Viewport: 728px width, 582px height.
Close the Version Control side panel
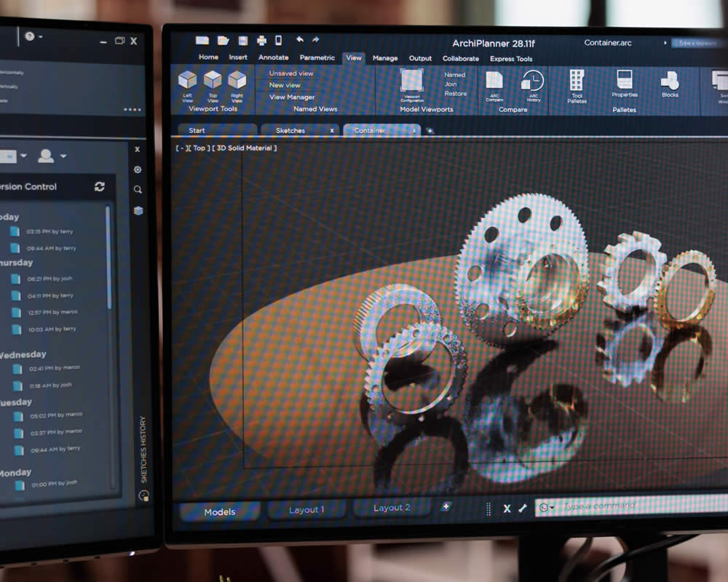pyautogui.click(x=137, y=149)
